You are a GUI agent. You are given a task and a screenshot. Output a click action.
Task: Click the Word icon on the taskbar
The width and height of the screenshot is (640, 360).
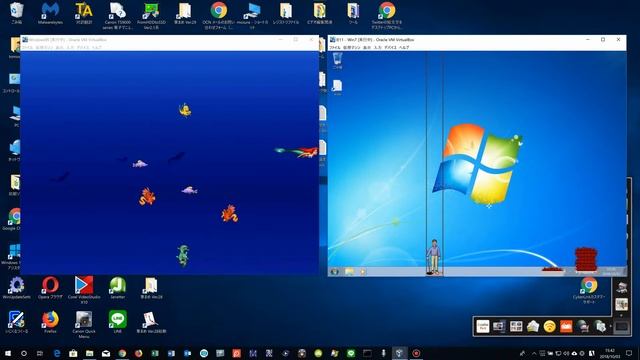click(171, 353)
